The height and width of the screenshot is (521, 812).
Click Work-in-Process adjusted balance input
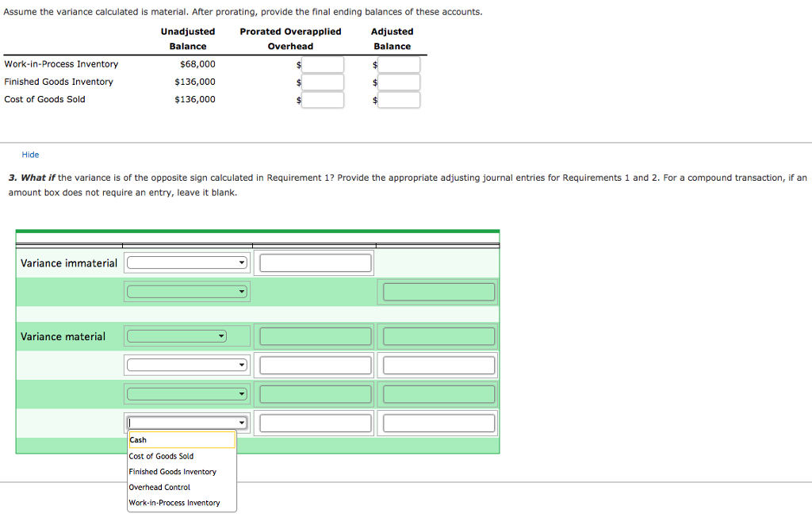399,65
